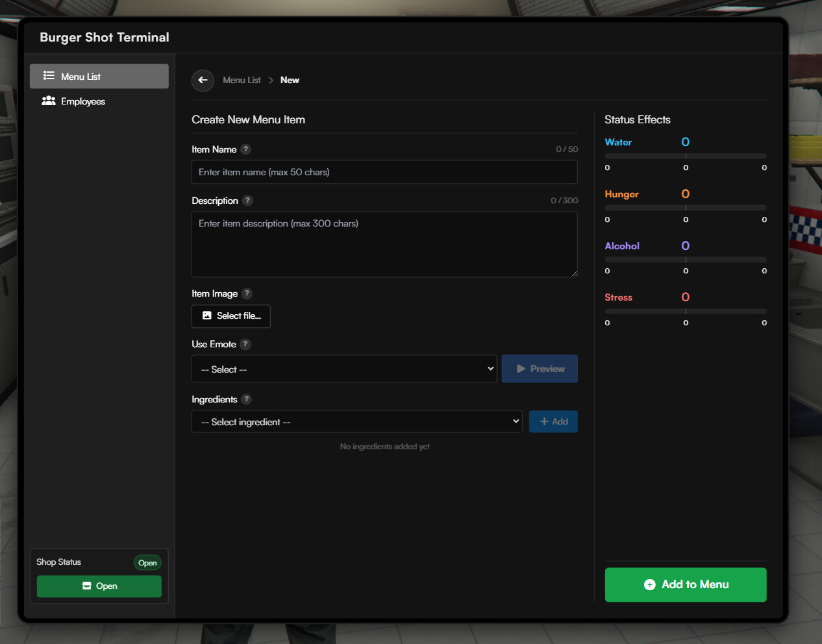Image resolution: width=822 pixels, height=644 pixels.
Task: Click the Select file button
Action: 231,316
